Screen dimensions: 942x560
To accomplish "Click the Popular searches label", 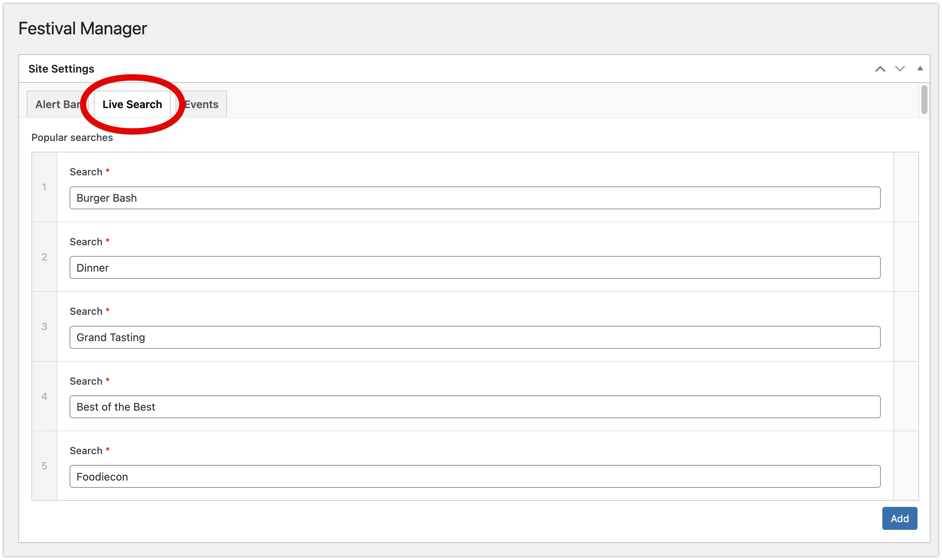I will point(72,138).
